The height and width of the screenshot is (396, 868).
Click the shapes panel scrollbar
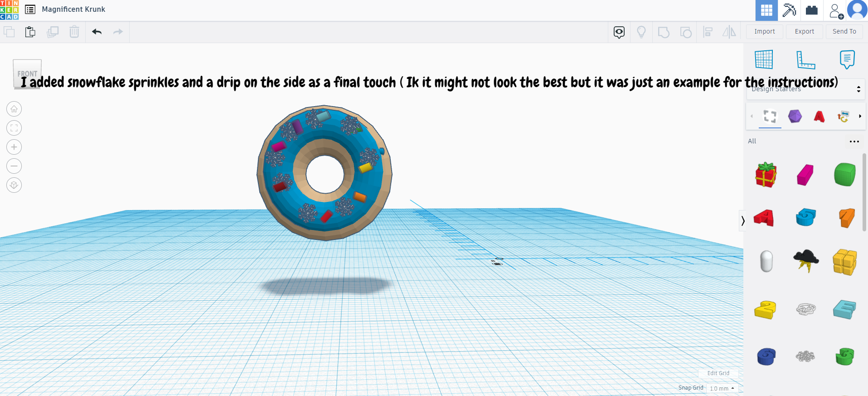pyautogui.click(x=864, y=192)
